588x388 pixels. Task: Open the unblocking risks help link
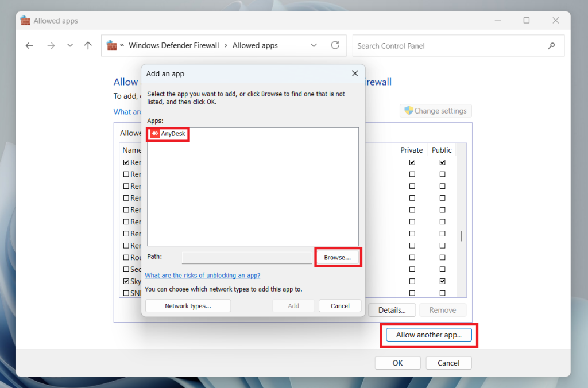202,275
